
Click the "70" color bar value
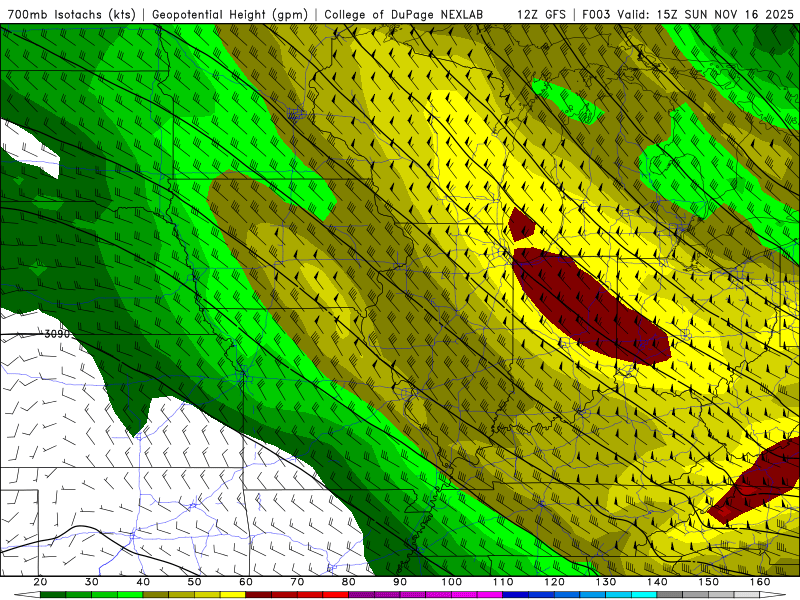[297, 582]
